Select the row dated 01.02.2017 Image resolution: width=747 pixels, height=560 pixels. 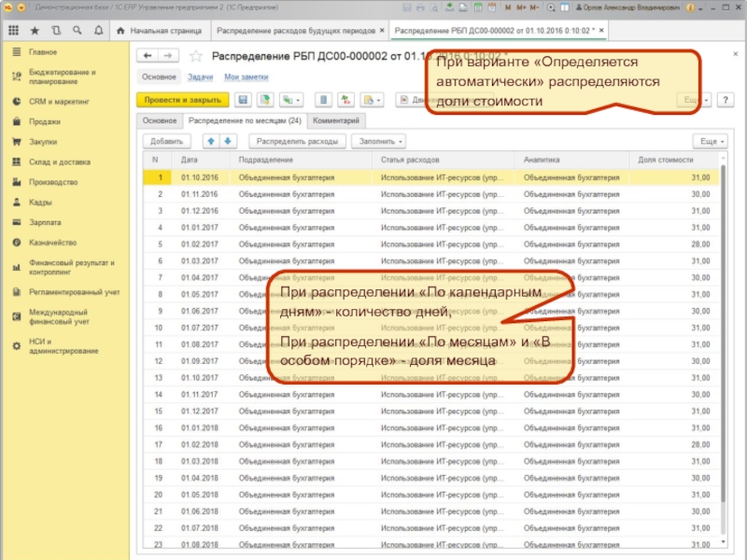click(x=199, y=243)
